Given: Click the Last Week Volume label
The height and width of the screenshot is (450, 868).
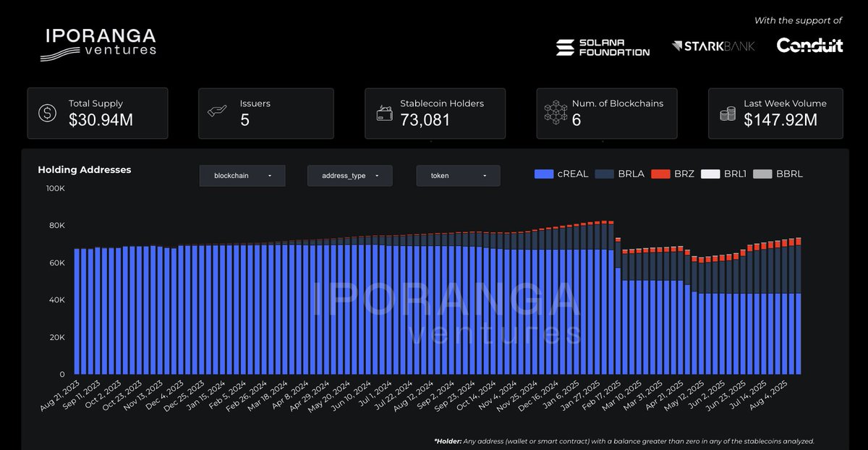Looking at the screenshot, I should coord(785,103).
